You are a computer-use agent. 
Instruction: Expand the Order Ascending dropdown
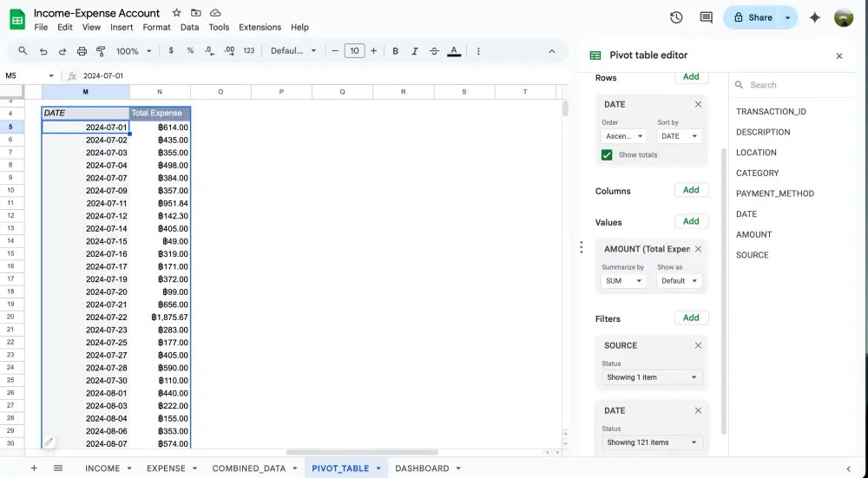point(624,136)
